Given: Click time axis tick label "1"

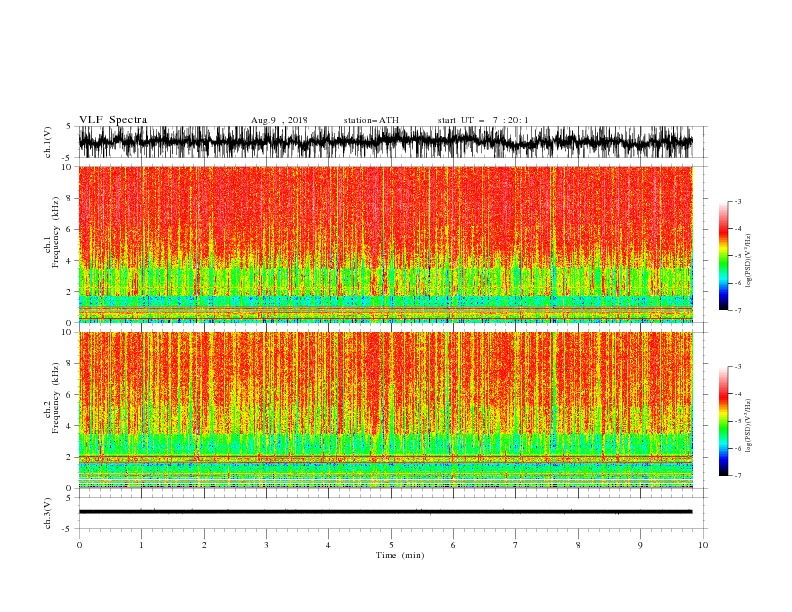Looking at the screenshot, I should tap(141, 545).
